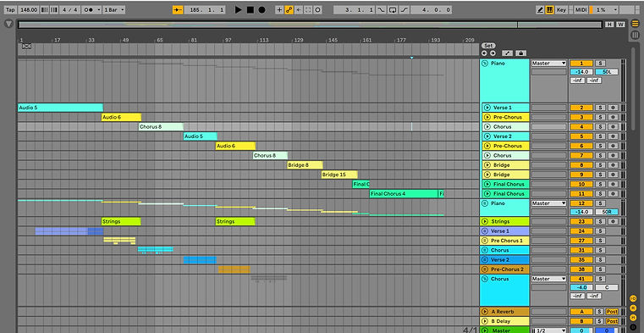
Task: Adjust top Piano pan control 50L
Action: coord(607,72)
